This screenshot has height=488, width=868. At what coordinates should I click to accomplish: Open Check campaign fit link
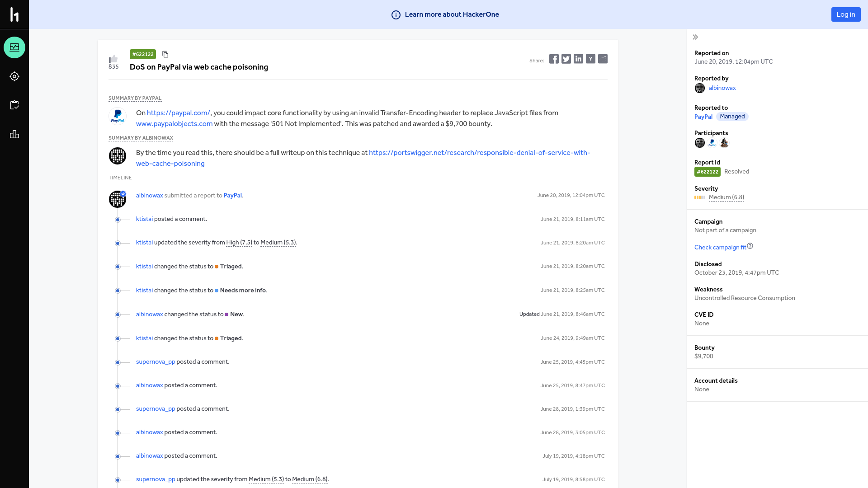tap(720, 248)
